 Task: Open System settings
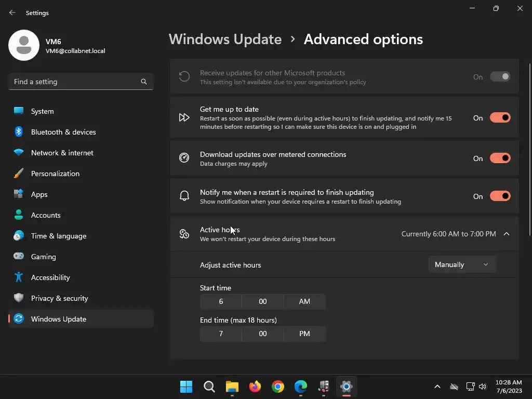point(81,111)
